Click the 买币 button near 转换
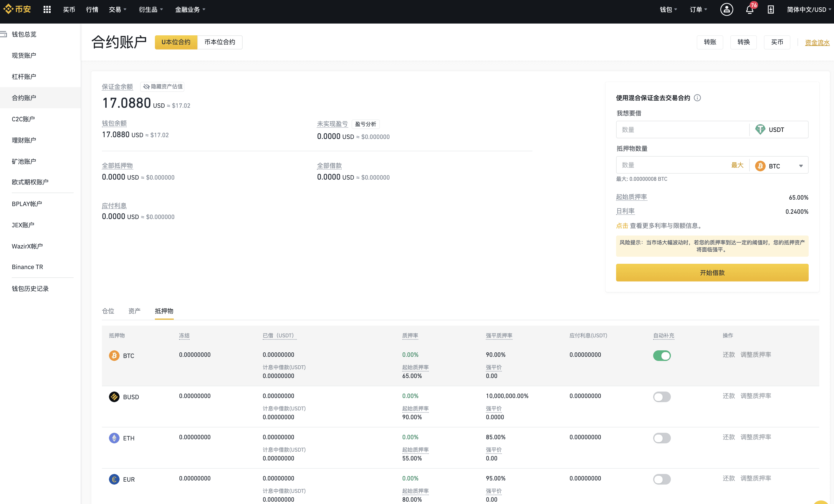834x504 pixels. (777, 42)
